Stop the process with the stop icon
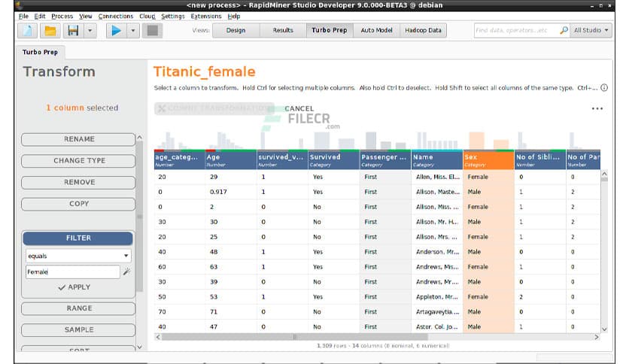 point(153,31)
